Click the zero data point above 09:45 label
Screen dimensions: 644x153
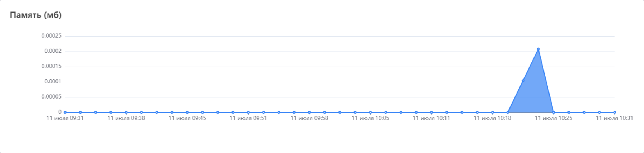coord(187,112)
